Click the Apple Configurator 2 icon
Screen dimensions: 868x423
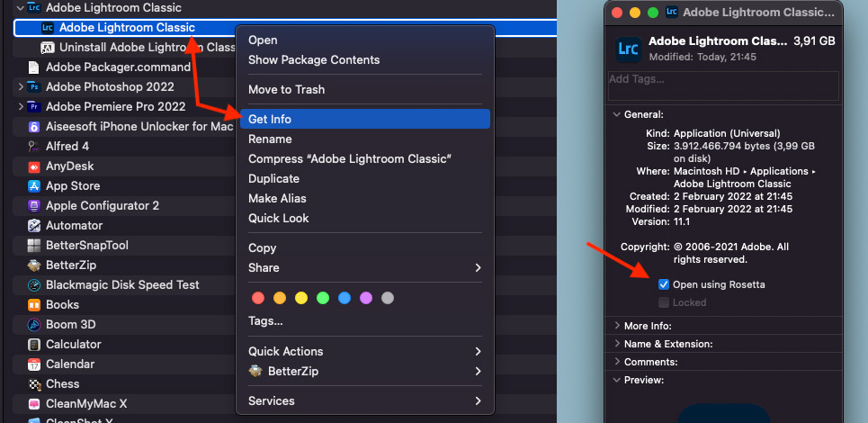pyautogui.click(x=34, y=206)
